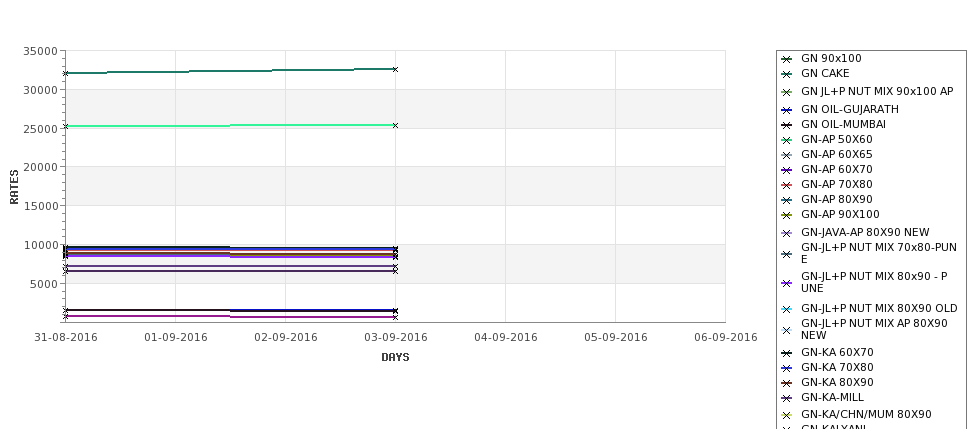
Task: Click the GN-AP 70X80 red legend marker
Action: coord(786,185)
